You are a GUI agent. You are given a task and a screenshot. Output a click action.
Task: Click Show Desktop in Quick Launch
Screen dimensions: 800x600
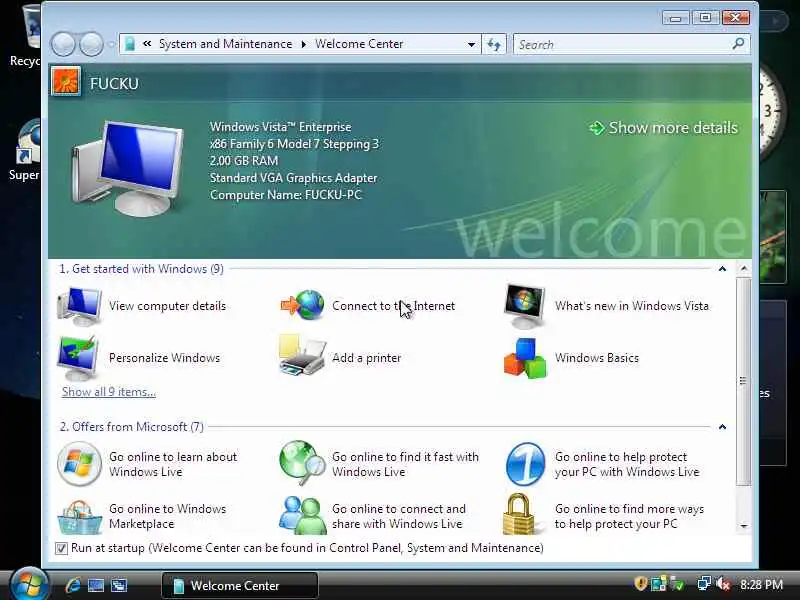95,585
